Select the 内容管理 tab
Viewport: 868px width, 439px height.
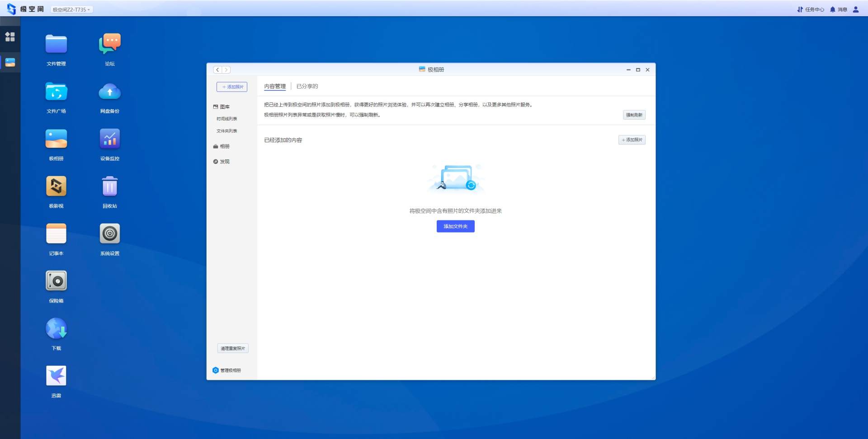pyautogui.click(x=275, y=86)
